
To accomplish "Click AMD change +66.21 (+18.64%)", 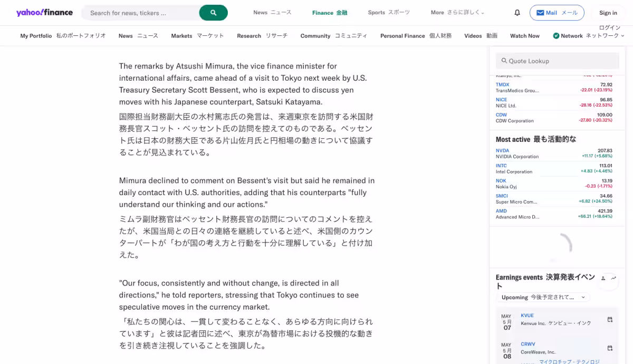I will (595, 216).
